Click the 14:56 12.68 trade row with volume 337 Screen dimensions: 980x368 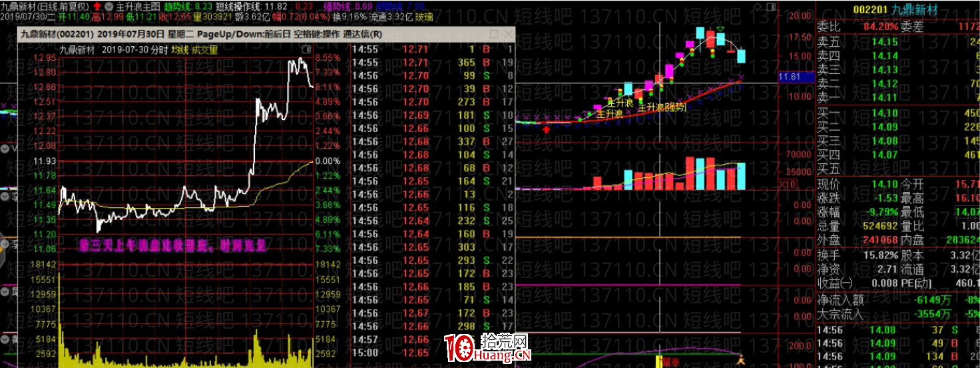(432, 141)
